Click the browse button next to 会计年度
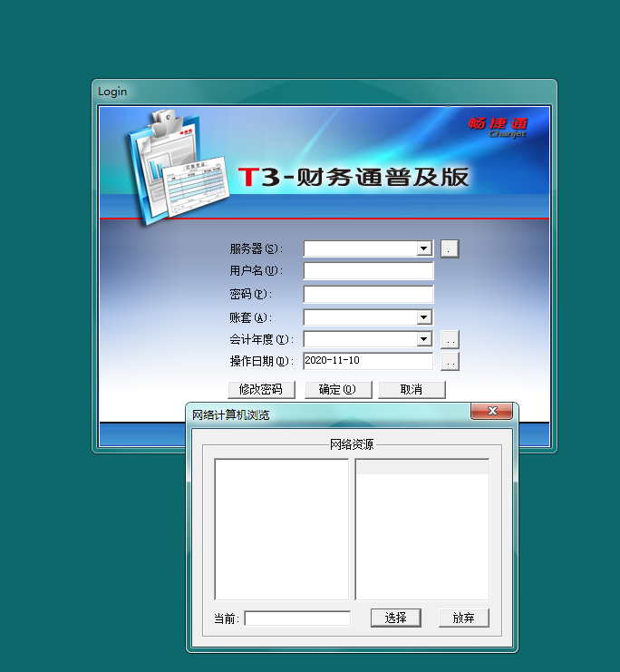620x672 pixels. (450, 339)
